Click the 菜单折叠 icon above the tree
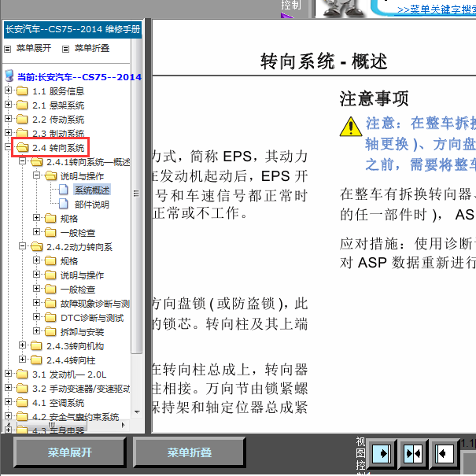 point(65,49)
